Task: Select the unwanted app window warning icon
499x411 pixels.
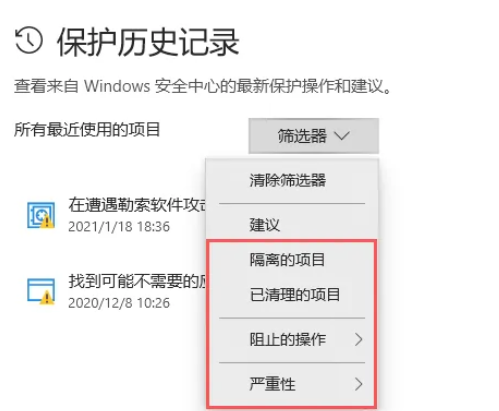Action: [x=41, y=291]
